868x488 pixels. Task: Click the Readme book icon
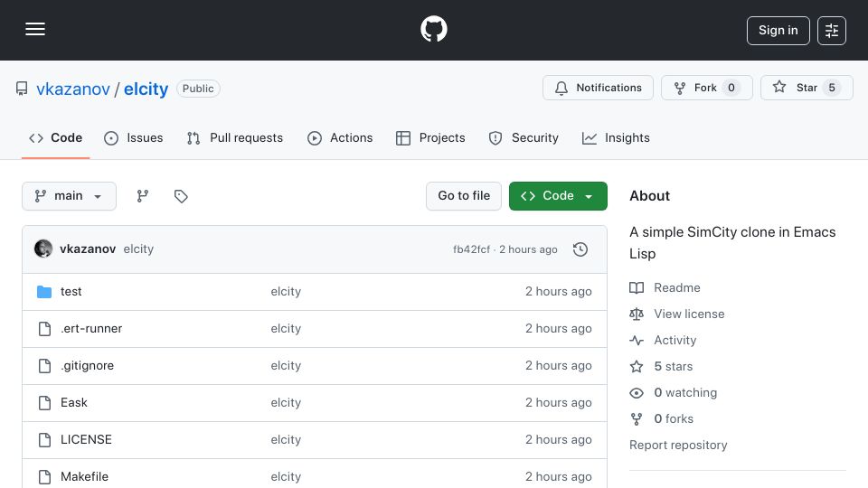[x=637, y=287]
